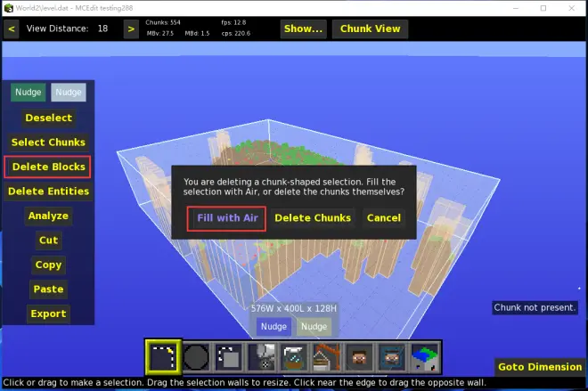Export the selection
Viewport: 588px width, 391px height.
pyautogui.click(x=48, y=314)
